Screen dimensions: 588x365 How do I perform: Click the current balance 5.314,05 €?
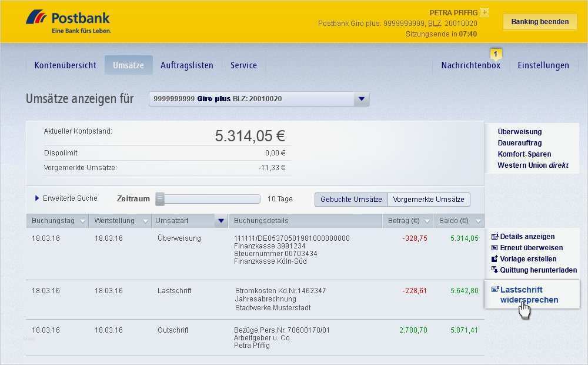250,136
